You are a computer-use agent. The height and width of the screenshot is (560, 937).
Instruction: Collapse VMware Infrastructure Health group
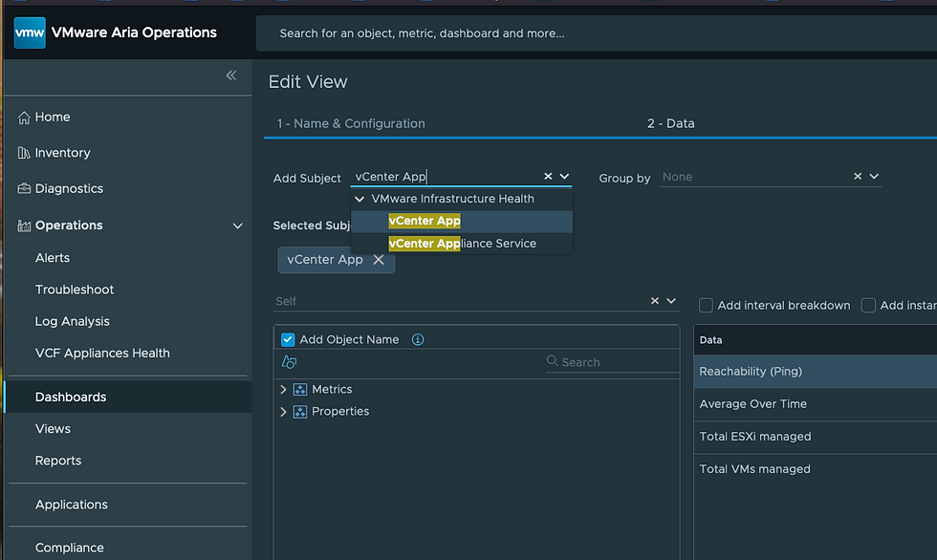click(360, 199)
